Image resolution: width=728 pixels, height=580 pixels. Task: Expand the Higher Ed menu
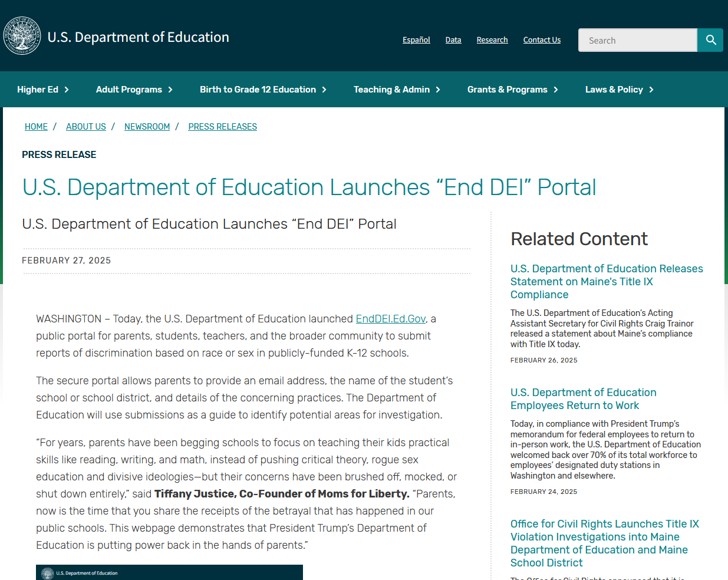pyautogui.click(x=43, y=90)
